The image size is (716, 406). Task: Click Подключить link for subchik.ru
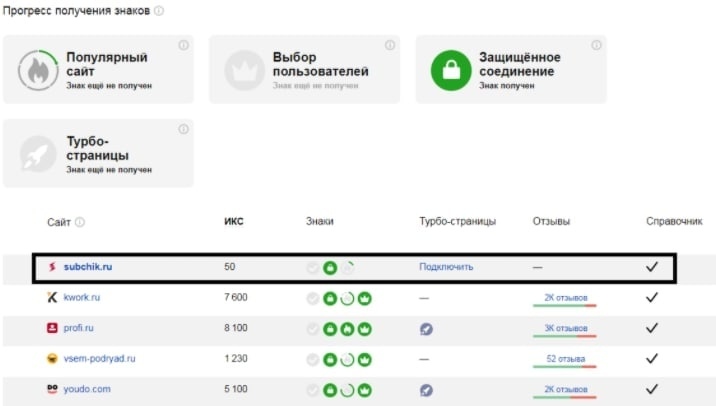tap(446, 267)
